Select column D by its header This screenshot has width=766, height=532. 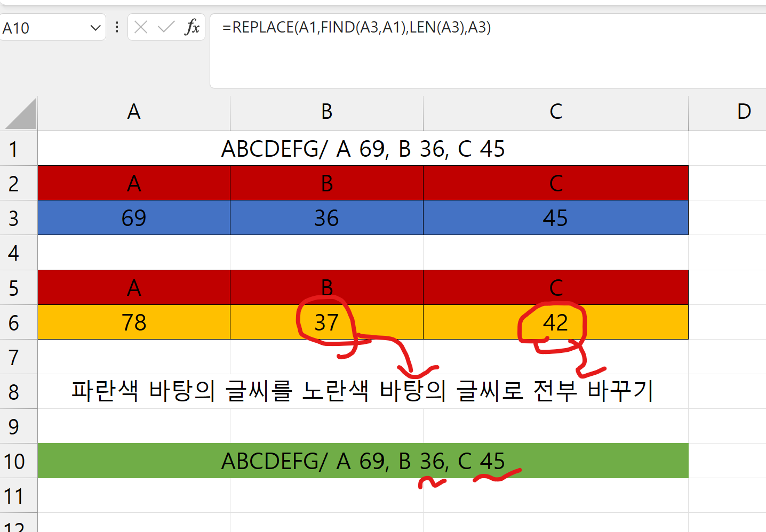pyautogui.click(x=744, y=112)
